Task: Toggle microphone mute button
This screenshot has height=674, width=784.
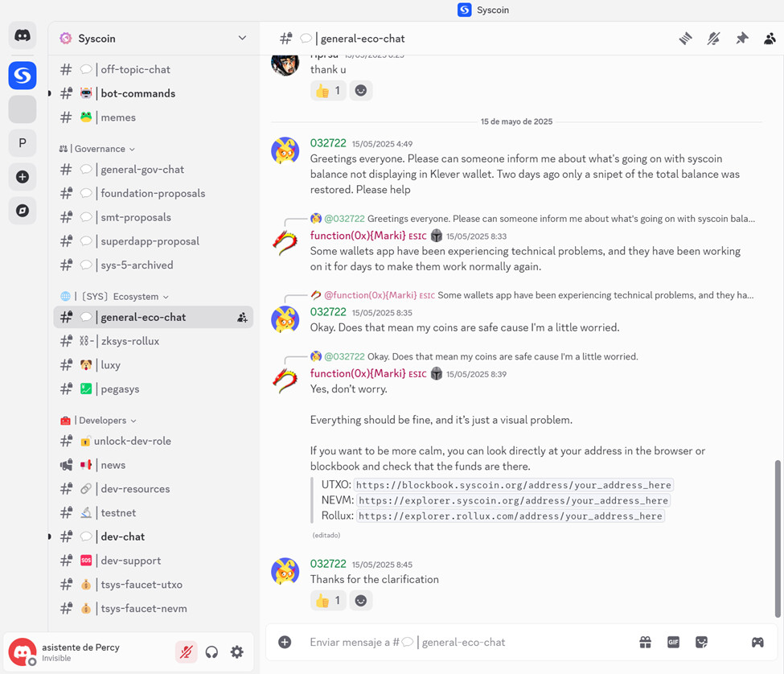Action: pyautogui.click(x=186, y=652)
